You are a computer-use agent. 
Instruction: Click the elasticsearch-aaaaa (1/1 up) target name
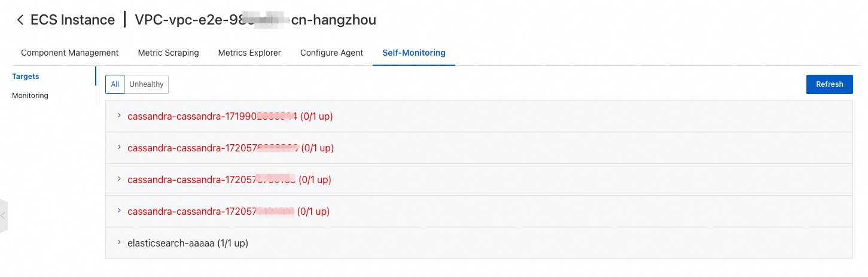tap(188, 243)
